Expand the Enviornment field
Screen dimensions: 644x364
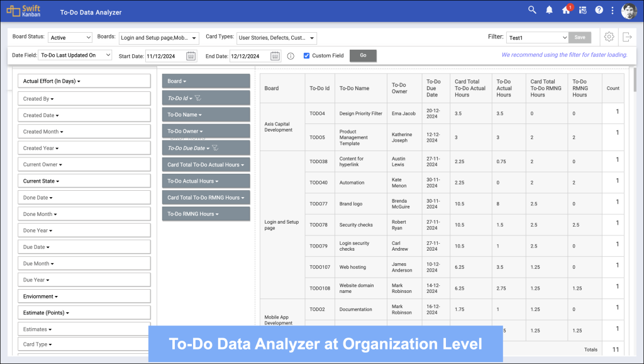tap(84, 296)
